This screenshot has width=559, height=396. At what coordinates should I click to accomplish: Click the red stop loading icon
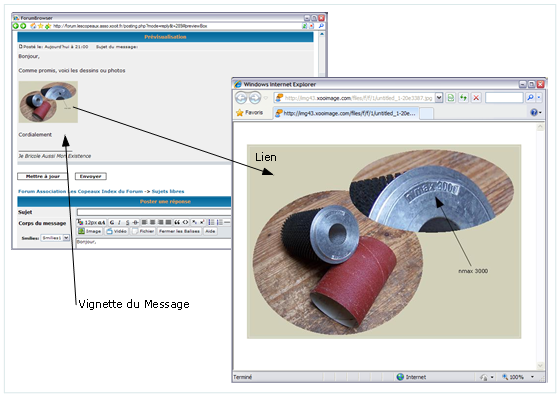tap(476, 97)
